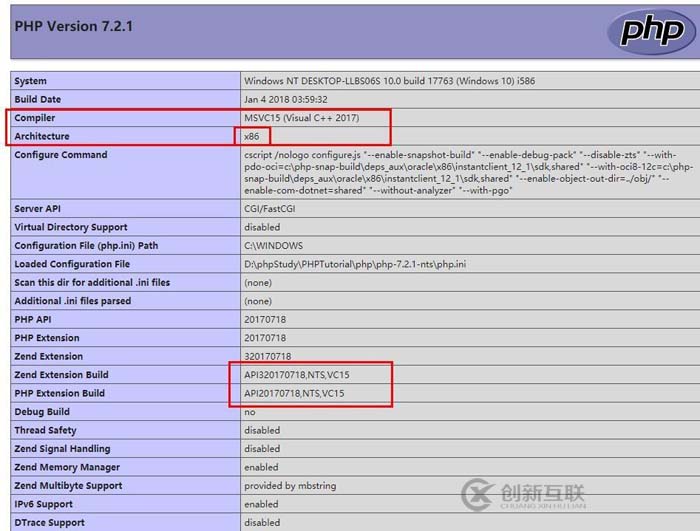Select 'API20170718,NTS,VC15' value

pos(294,393)
